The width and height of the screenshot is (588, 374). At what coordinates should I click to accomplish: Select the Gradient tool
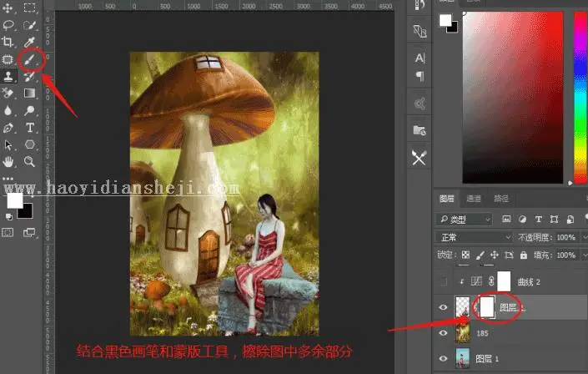click(x=29, y=93)
